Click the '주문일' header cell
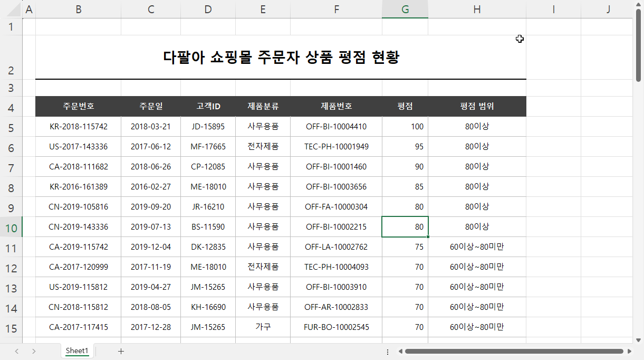 [151, 107]
